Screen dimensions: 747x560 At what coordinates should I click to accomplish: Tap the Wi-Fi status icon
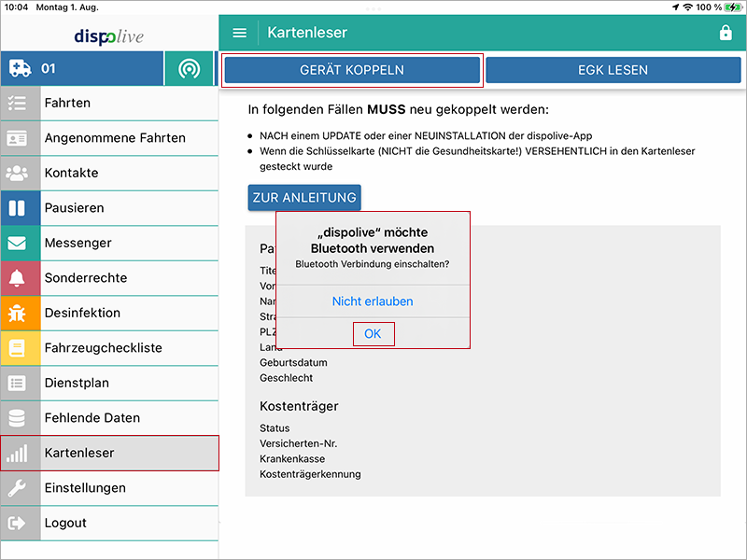pyautogui.click(x=687, y=7)
